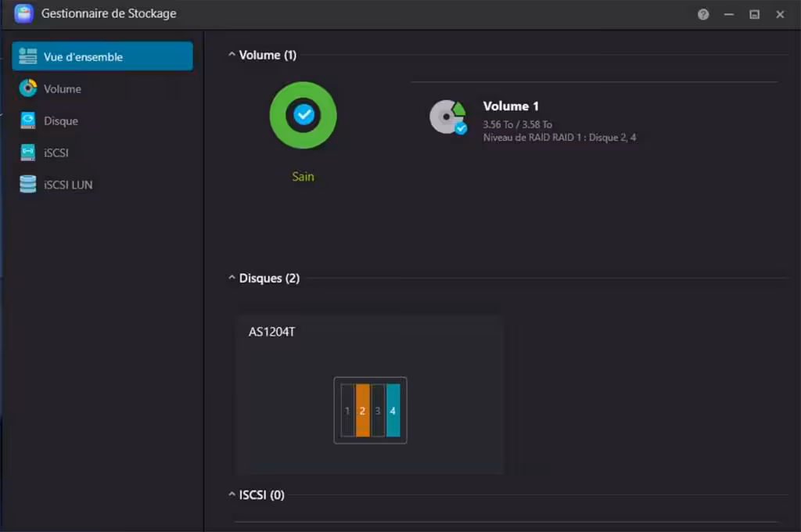Click the iSCSI sidebar icon
The image size is (801, 532).
point(27,153)
